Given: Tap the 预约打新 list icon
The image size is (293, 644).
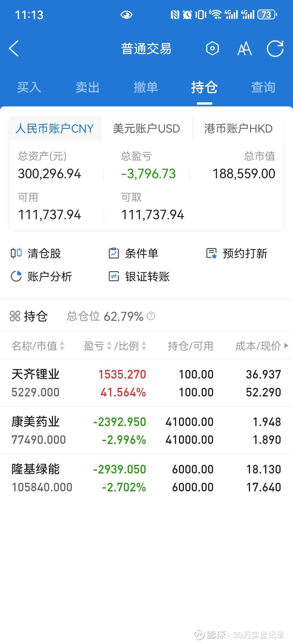Looking at the screenshot, I should [x=211, y=253].
